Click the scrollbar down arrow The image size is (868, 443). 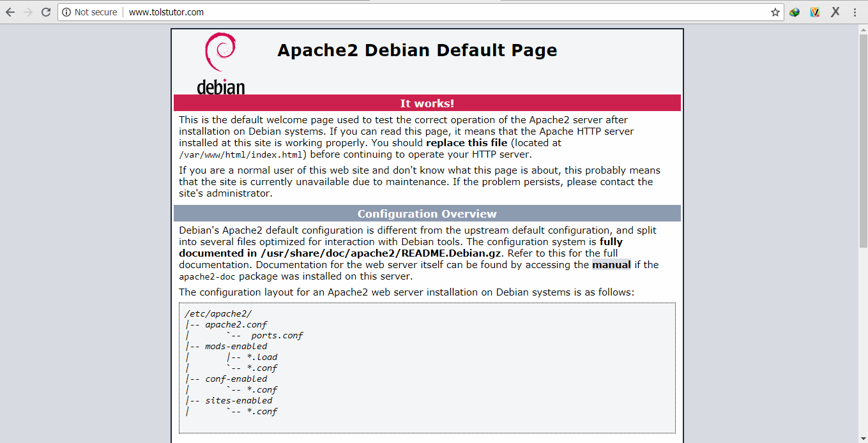863,438
